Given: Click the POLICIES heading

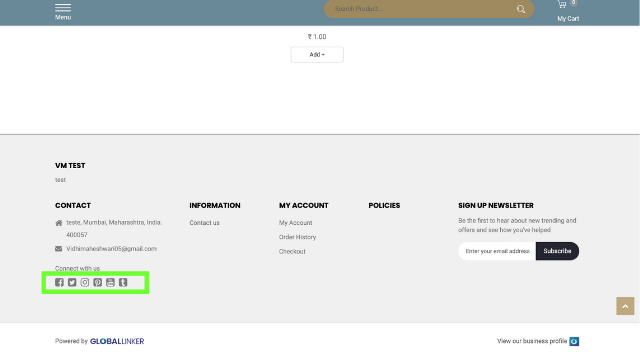Looking at the screenshot, I should pos(384,205).
